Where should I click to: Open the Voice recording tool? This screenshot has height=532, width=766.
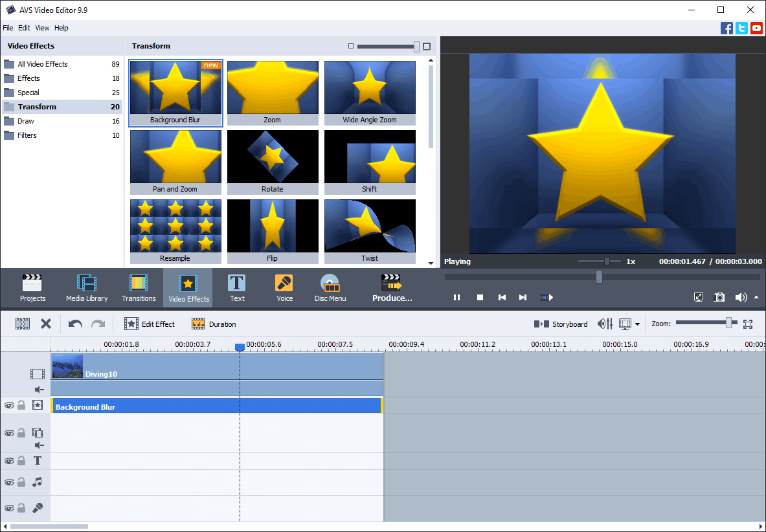pyautogui.click(x=284, y=288)
